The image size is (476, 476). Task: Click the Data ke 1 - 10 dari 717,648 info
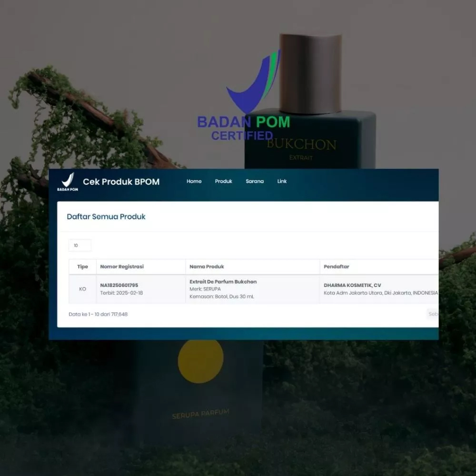(x=98, y=314)
